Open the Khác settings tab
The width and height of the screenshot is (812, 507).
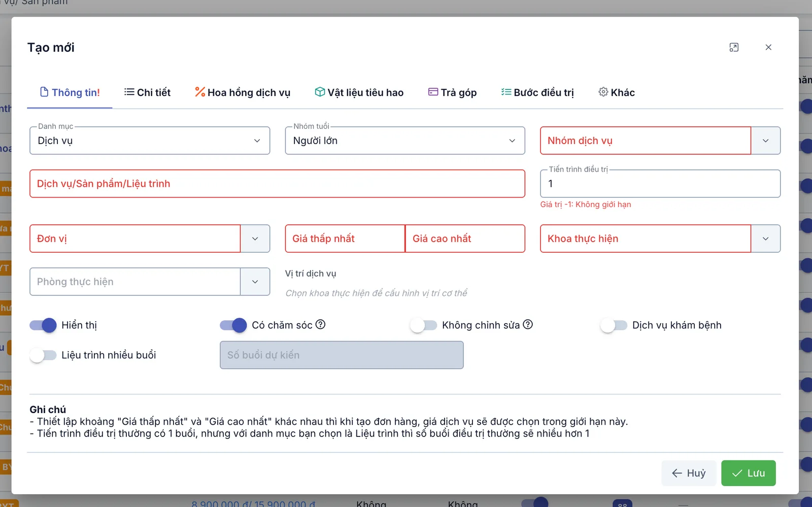617,92
